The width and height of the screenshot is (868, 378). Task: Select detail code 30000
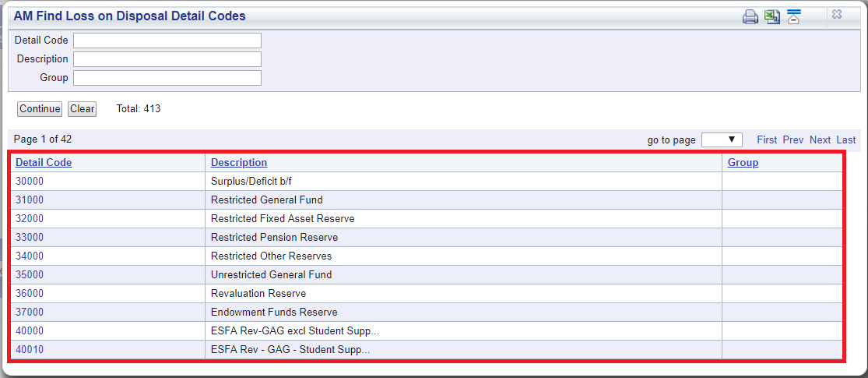point(30,182)
